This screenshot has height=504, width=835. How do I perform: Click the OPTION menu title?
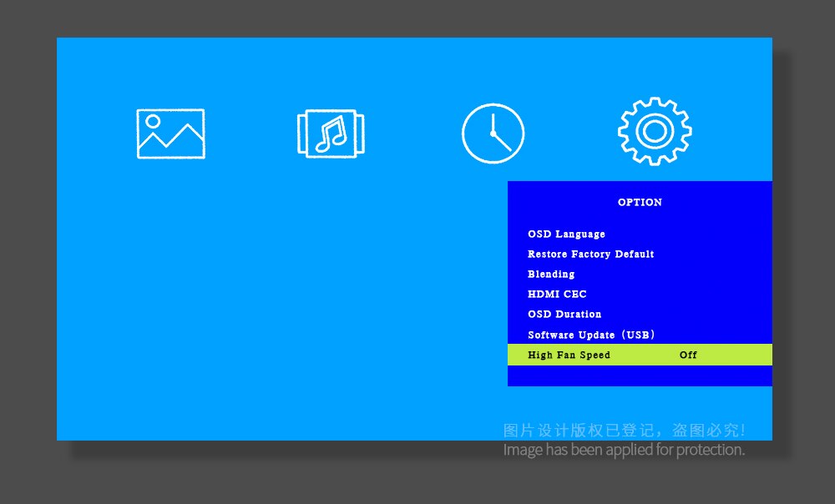pyautogui.click(x=640, y=202)
